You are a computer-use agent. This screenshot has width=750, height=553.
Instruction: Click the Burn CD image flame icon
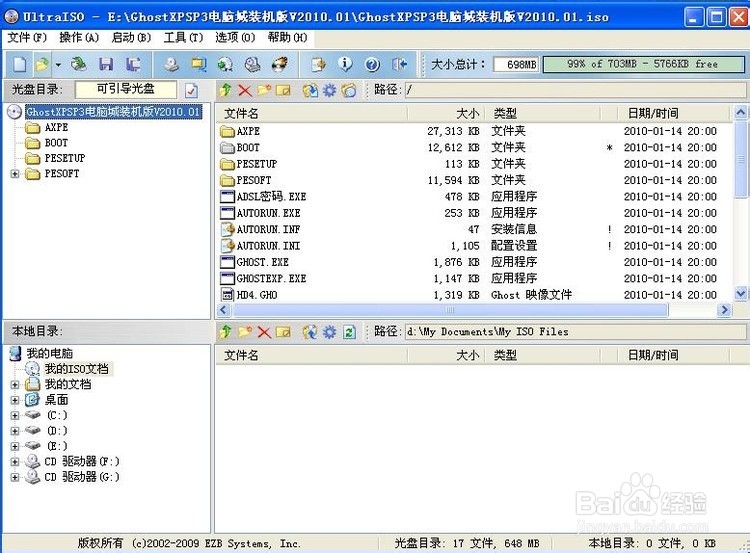280,64
